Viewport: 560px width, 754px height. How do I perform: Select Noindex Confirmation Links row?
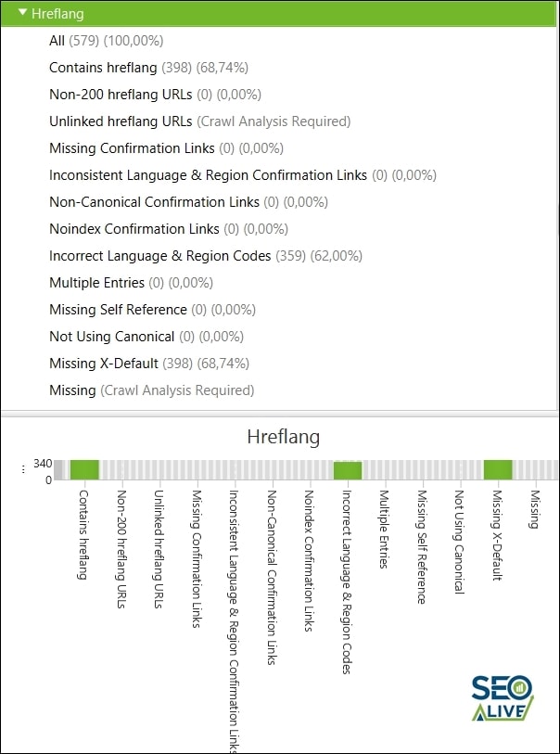pos(169,229)
